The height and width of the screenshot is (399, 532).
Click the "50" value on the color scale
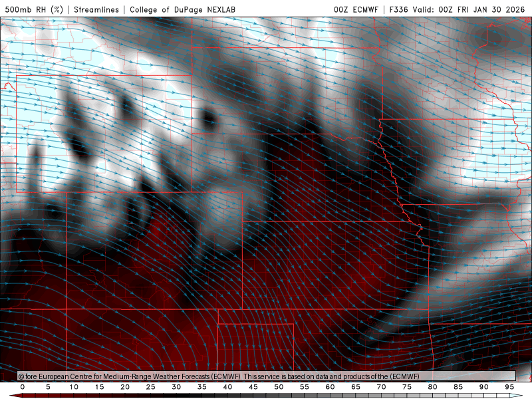[x=279, y=387]
